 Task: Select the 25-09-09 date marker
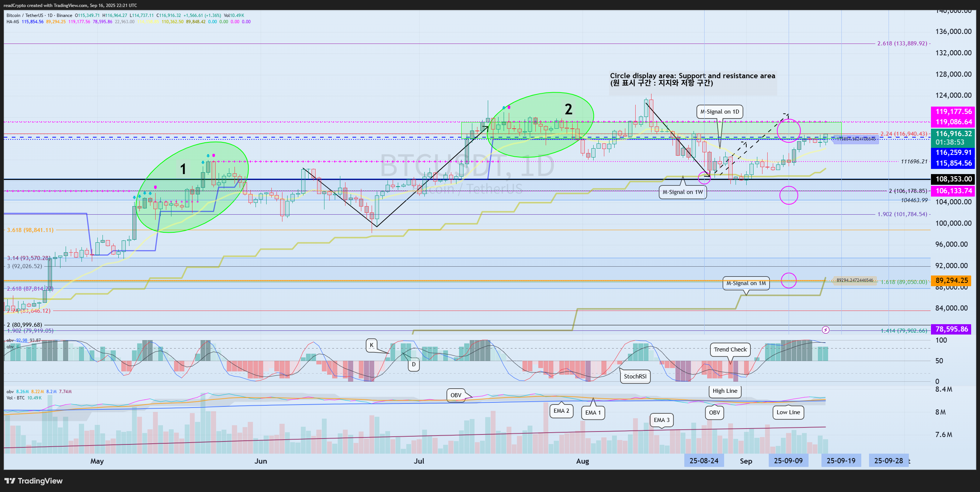788,461
